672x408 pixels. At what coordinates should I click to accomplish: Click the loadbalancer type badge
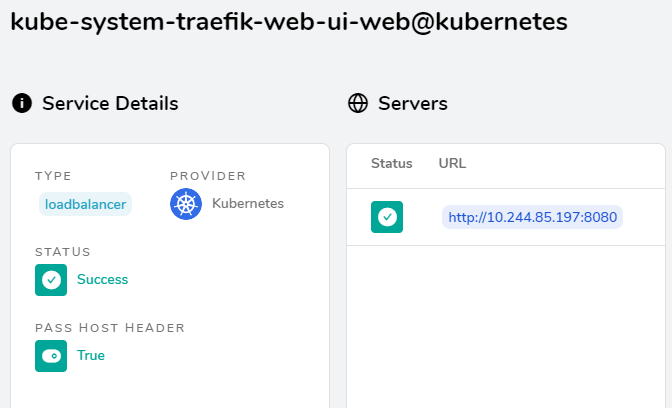pyautogui.click(x=85, y=204)
